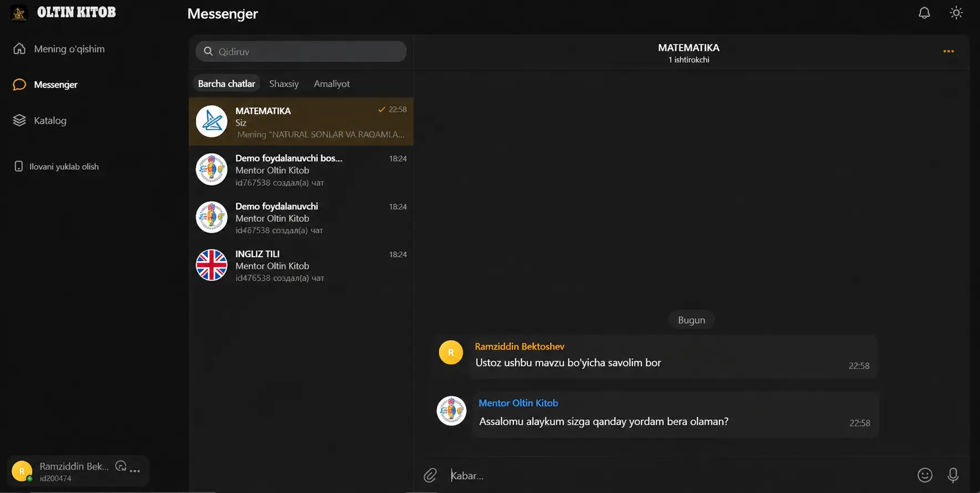Attach a file with paperclip icon
The width and height of the screenshot is (980, 493).
(x=430, y=475)
